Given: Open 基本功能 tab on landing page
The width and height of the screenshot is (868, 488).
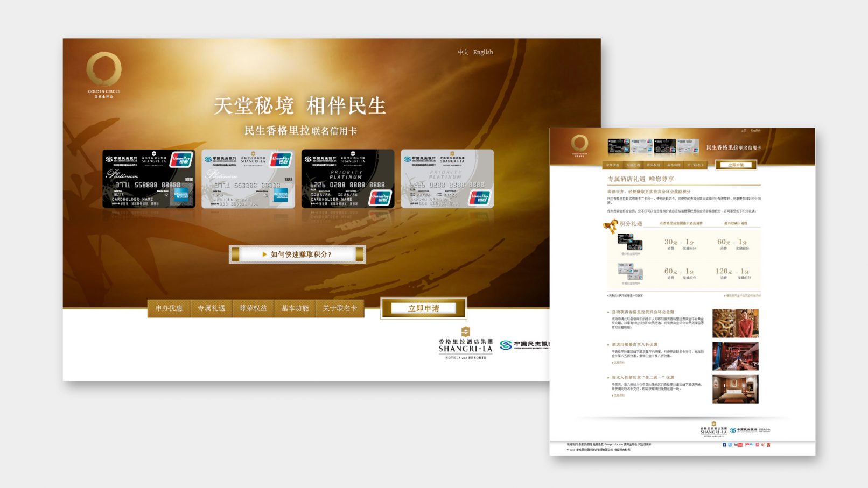Looking at the screenshot, I should point(295,308).
